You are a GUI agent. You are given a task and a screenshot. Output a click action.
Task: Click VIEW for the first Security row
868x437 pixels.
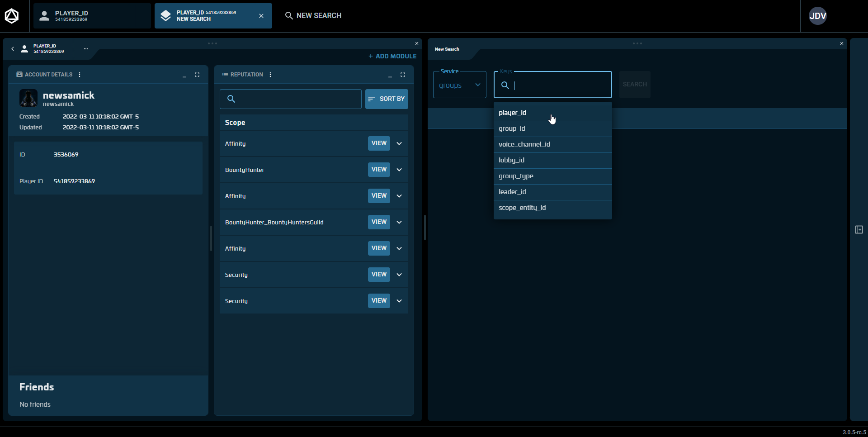[x=379, y=275]
